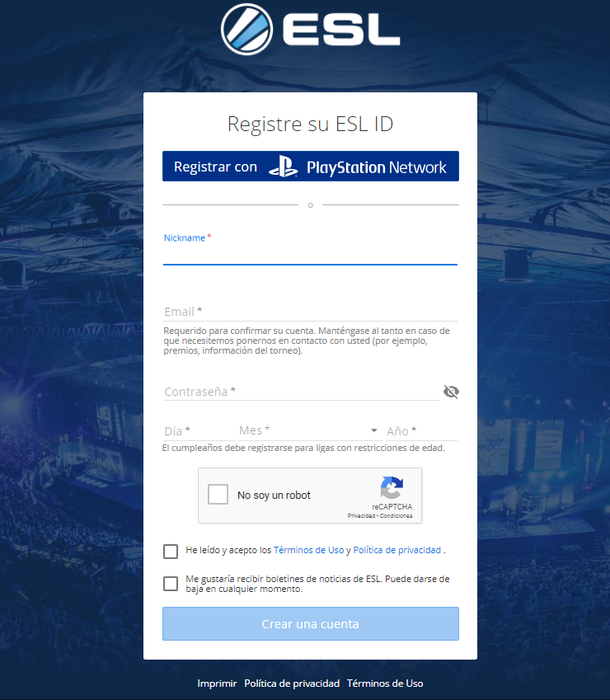Viewport: 610px width, 700px height.
Task: Click the Día birthday field
Action: [199, 431]
